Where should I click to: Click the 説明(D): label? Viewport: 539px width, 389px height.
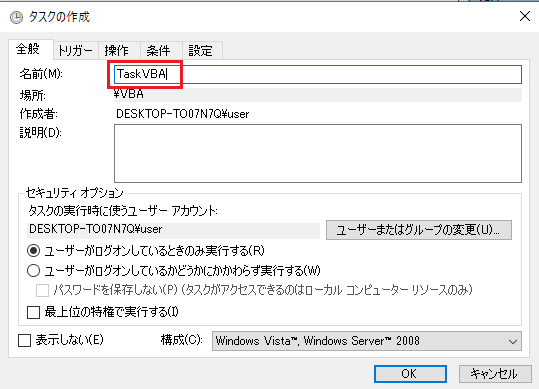40,133
